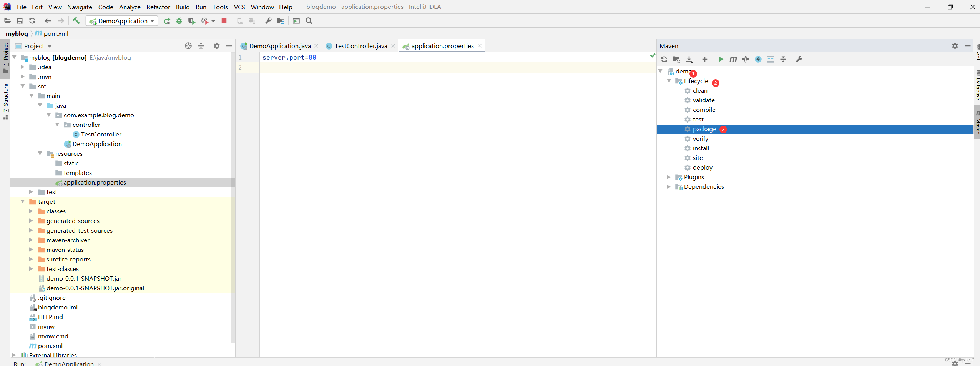This screenshot has height=366, width=980.
Task: Open Project Structure icon in main toolbar
Action: (281, 21)
